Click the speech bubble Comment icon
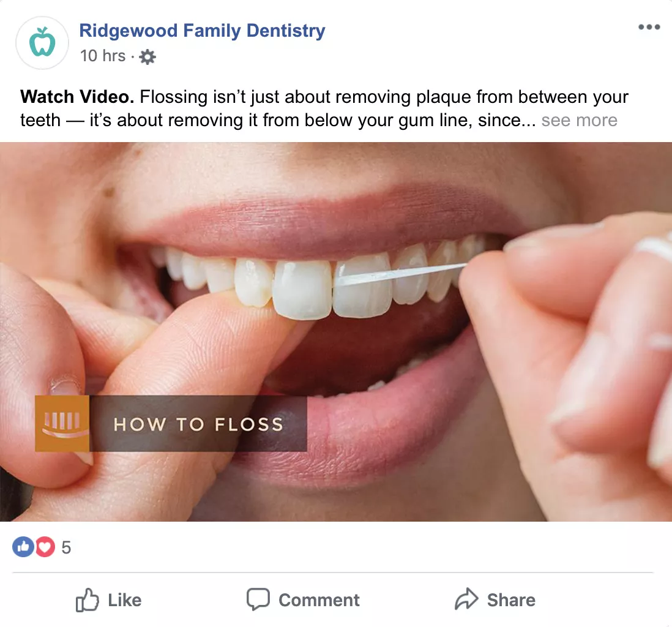The height and width of the screenshot is (627, 672). click(x=259, y=599)
